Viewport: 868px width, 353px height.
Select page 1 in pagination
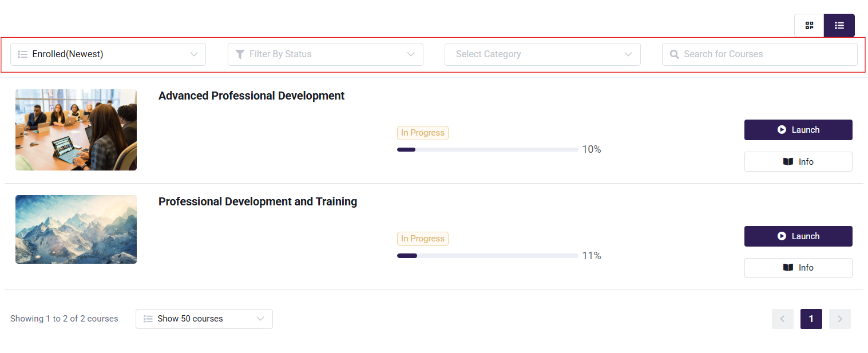point(811,319)
